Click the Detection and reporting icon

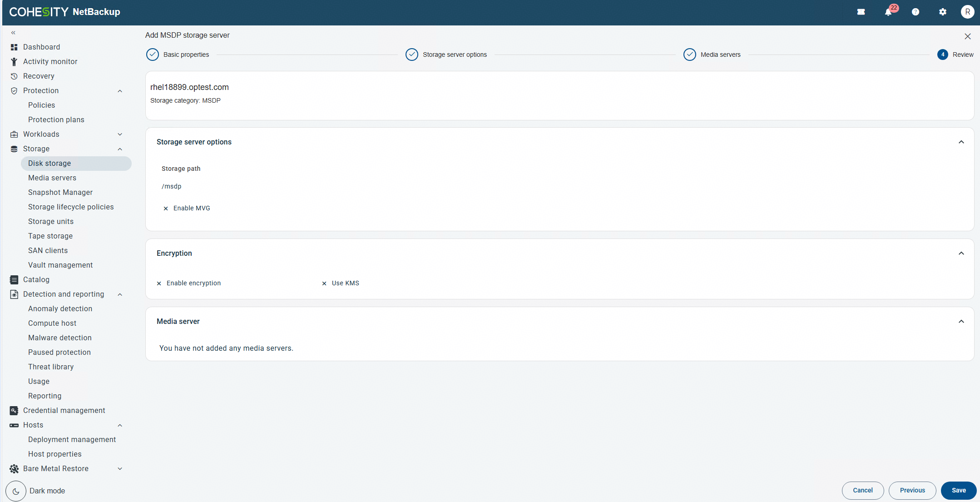click(x=14, y=294)
